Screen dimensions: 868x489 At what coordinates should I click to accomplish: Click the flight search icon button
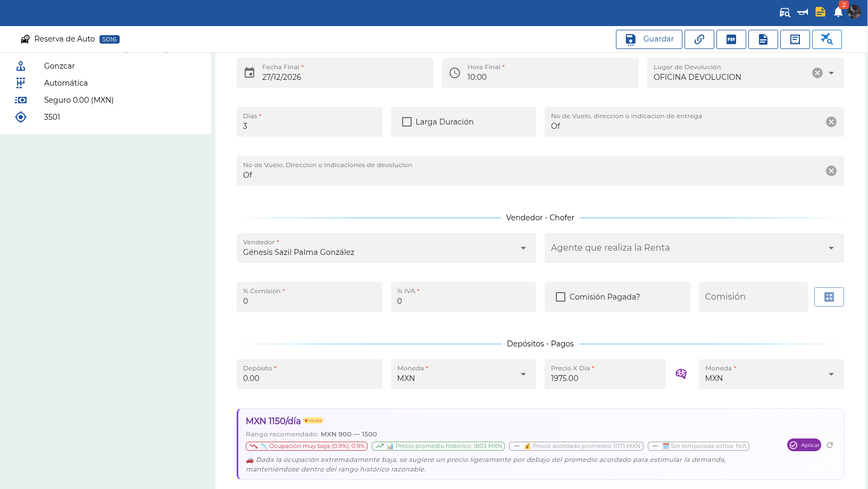[827, 39]
